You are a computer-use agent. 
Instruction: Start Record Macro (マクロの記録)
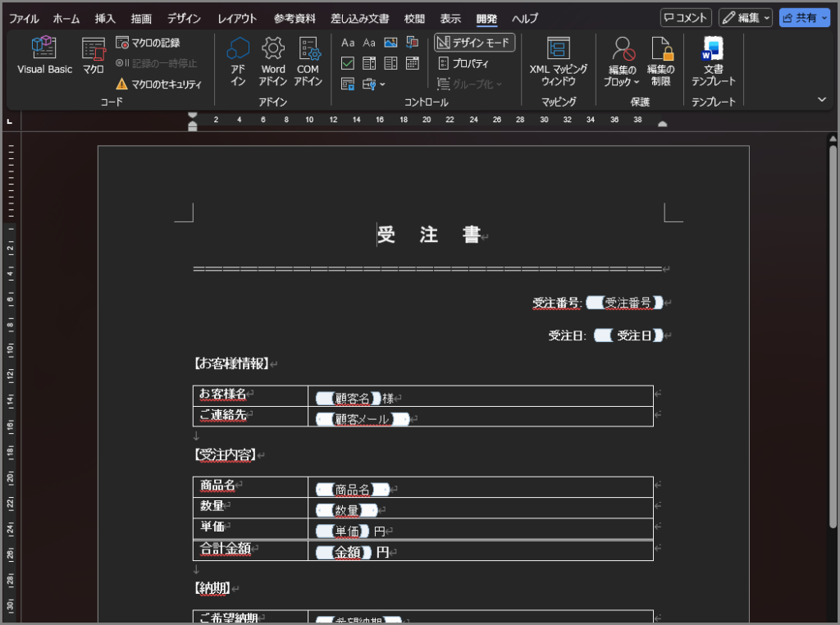click(148, 43)
